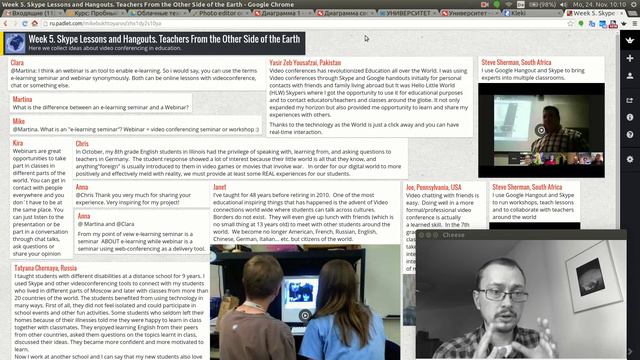Switch to the УНИВЕРСИТЕТ tab

[408, 13]
